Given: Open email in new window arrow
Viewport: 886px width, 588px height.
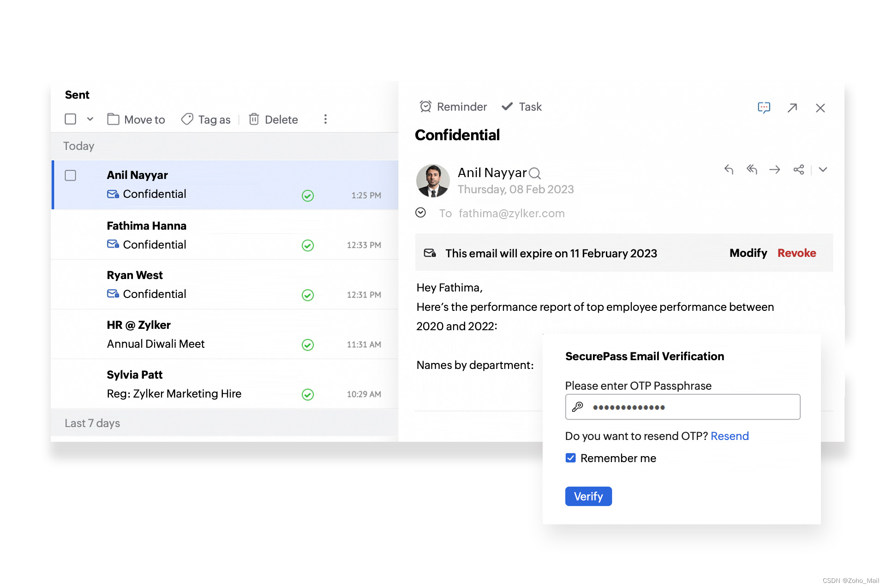Looking at the screenshot, I should [x=792, y=107].
